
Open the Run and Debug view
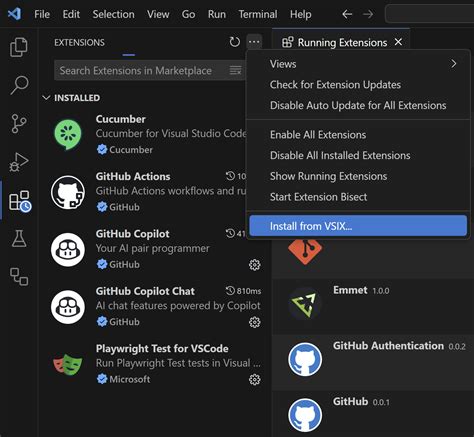point(19,162)
